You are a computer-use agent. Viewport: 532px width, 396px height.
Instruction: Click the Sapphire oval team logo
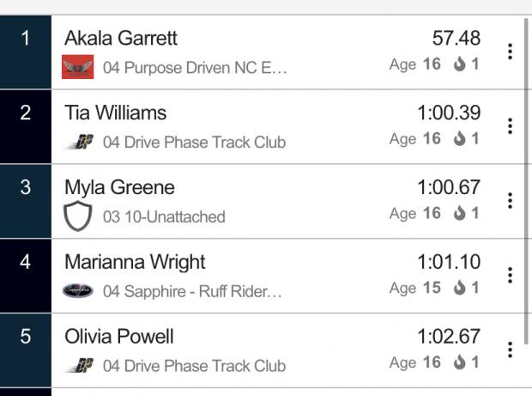(78, 290)
